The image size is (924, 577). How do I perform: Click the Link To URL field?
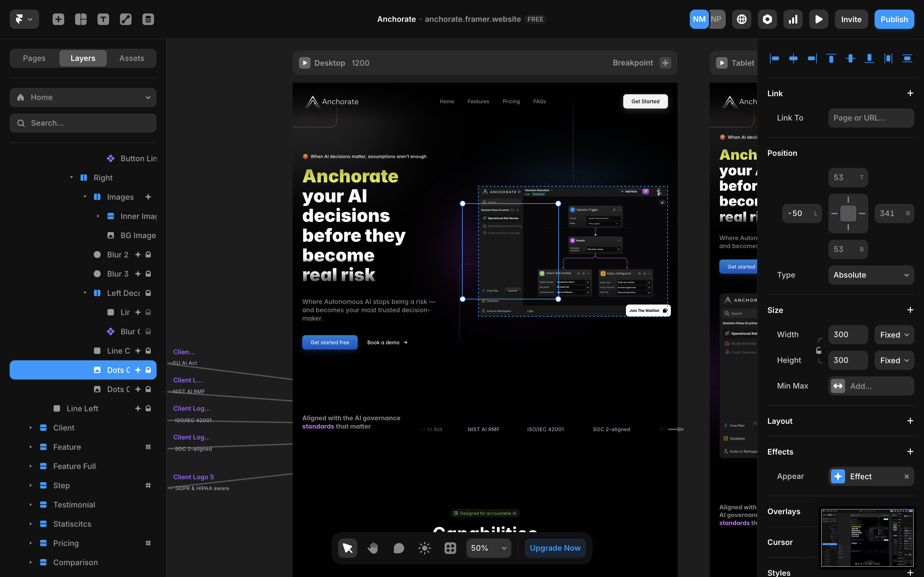[871, 118]
